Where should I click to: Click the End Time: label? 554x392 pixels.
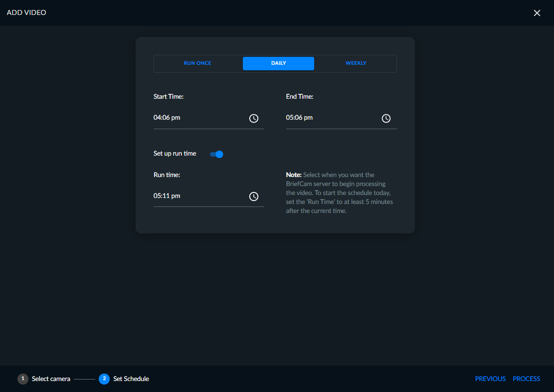(300, 96)
